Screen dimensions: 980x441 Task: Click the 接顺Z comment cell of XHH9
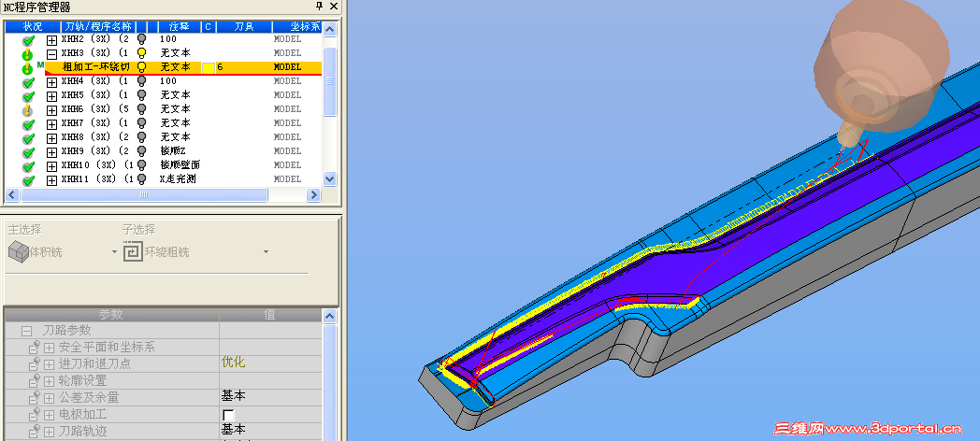[x=173, y=151]
